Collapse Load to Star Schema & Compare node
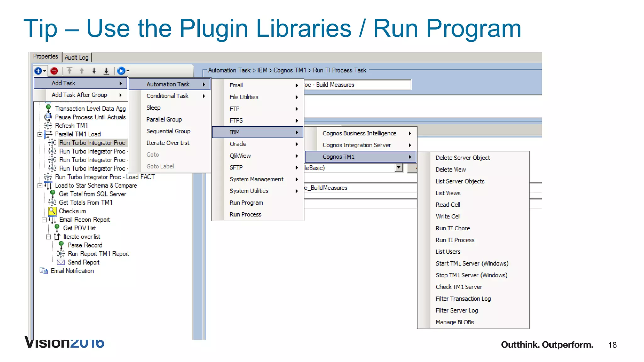Screen dimensions: 644x362 coord(40,186)
